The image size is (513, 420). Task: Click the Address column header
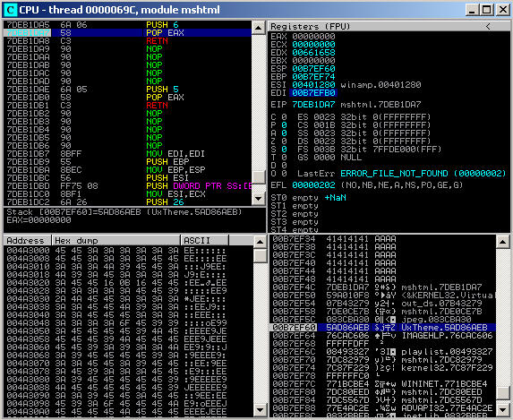(28, 241)
